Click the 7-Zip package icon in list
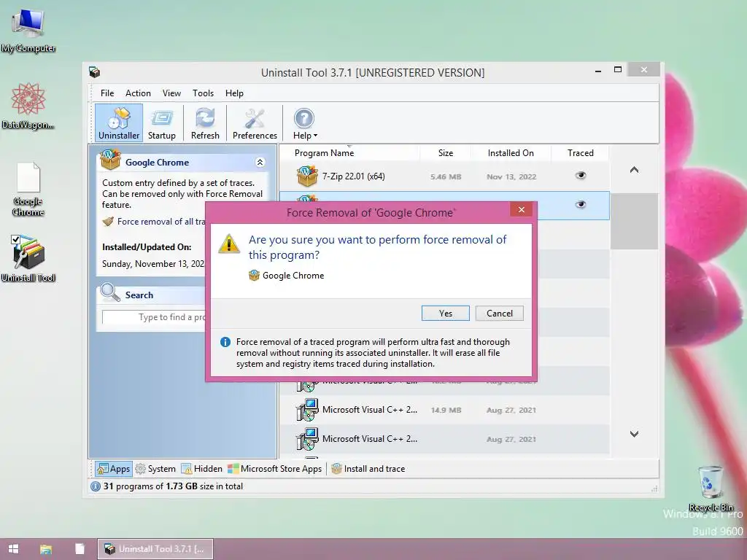Screen dimensions: 747x560 [x=307, y=176]
